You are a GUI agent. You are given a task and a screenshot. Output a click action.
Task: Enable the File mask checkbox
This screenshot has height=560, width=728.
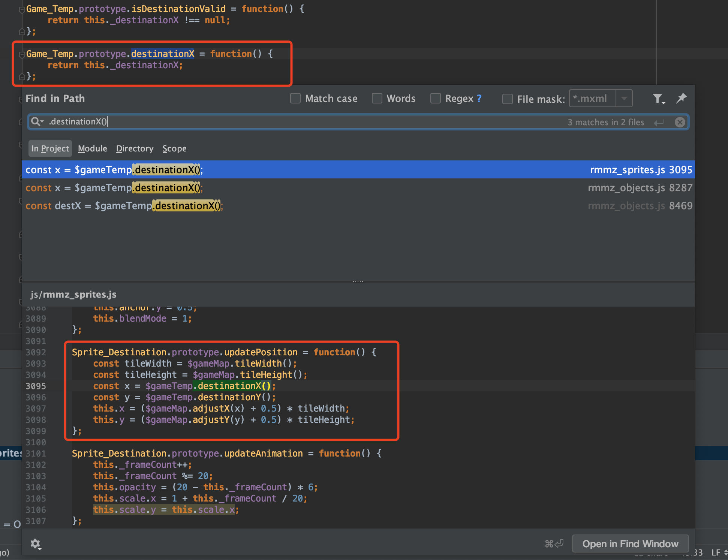point(507,99)
